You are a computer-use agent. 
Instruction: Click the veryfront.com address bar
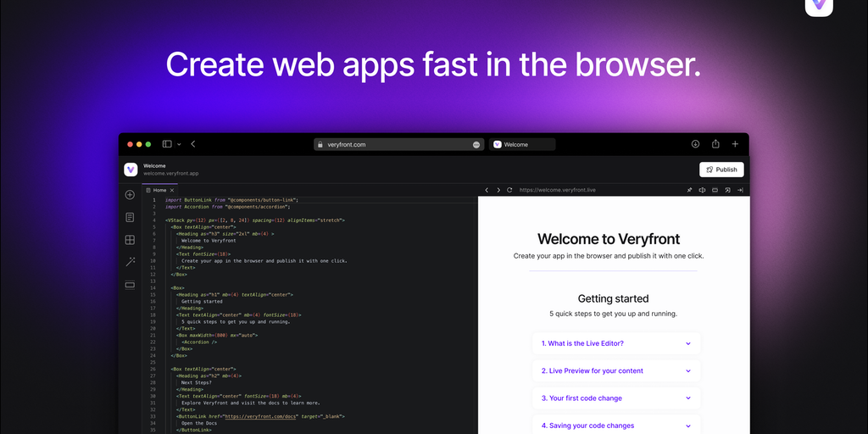point(398,144)
